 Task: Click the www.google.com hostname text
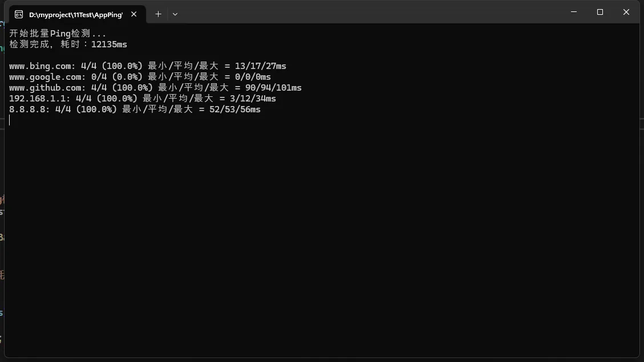click(44, 77)
